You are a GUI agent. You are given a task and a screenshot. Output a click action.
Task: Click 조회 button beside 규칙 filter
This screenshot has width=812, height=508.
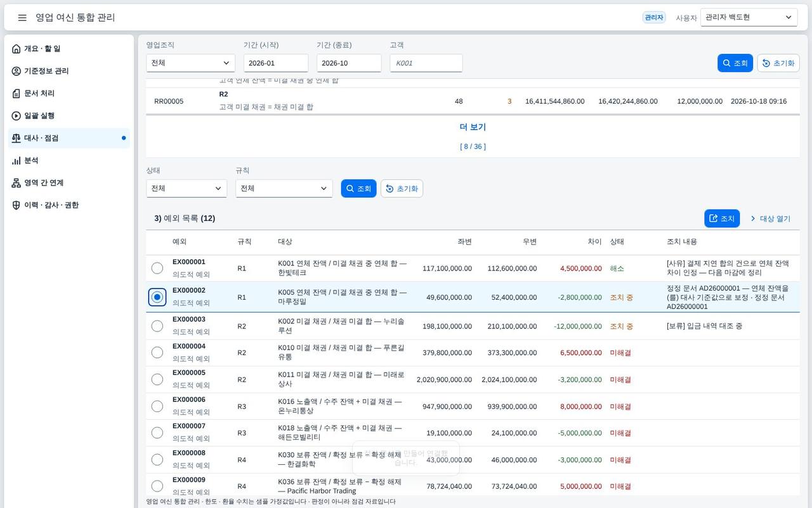point(358,189)
